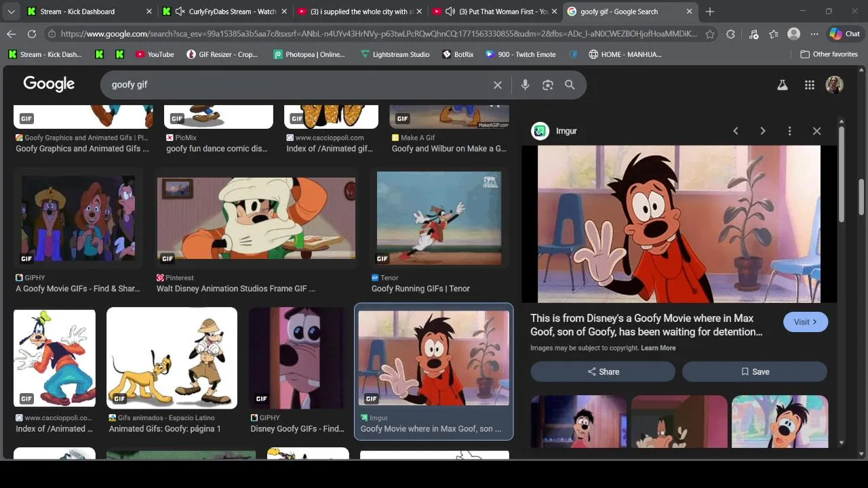868x488 pixels.
Task: Click the Visit button for Imgur image
Action: (x=806, y=322)
